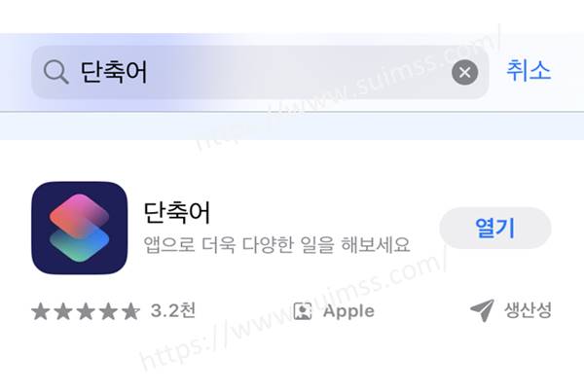
Task: Tap the magnifying glass search icon
Action: pyautogui.click(x=55, y=72)
